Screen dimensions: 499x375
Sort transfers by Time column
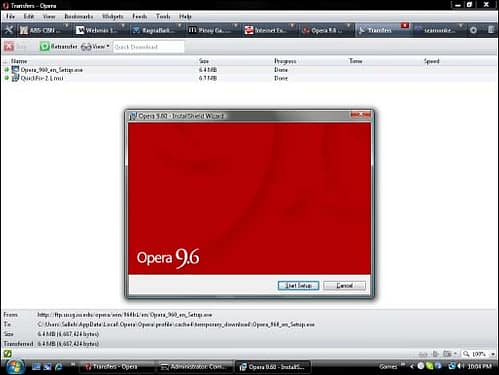pyautogui.click(x=356, y=61)
